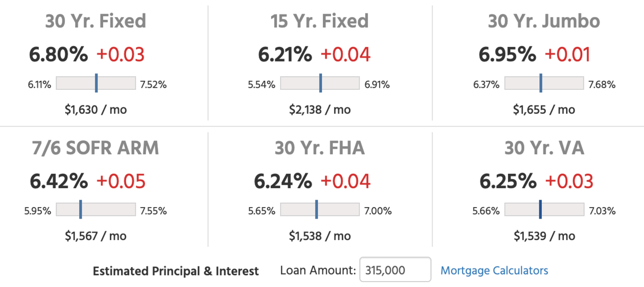Click the 30 Yr. Fixed heading

(x=96, y=21)
